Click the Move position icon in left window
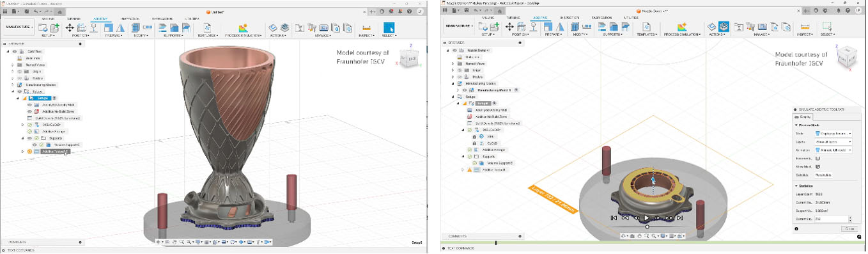 [x=69, y=28]
